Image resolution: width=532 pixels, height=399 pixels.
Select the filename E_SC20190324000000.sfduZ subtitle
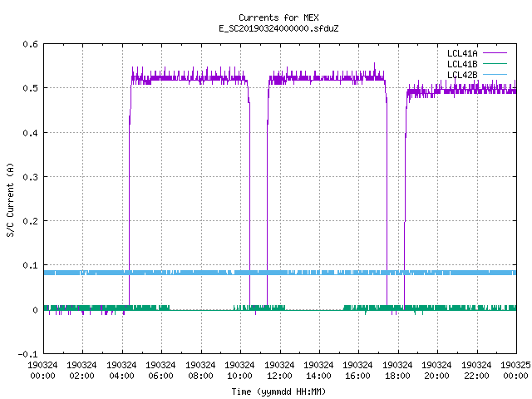[278, 28]
